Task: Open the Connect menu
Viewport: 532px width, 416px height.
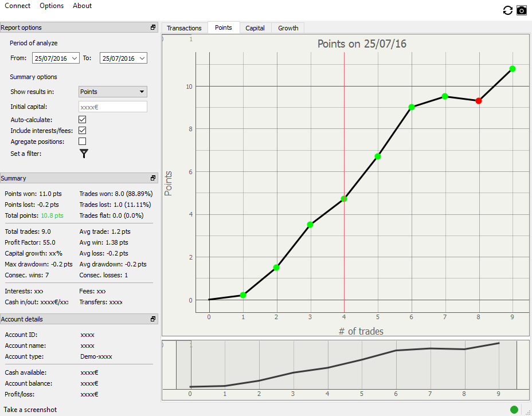Action: pyautogui.click(x=17, y=6)
